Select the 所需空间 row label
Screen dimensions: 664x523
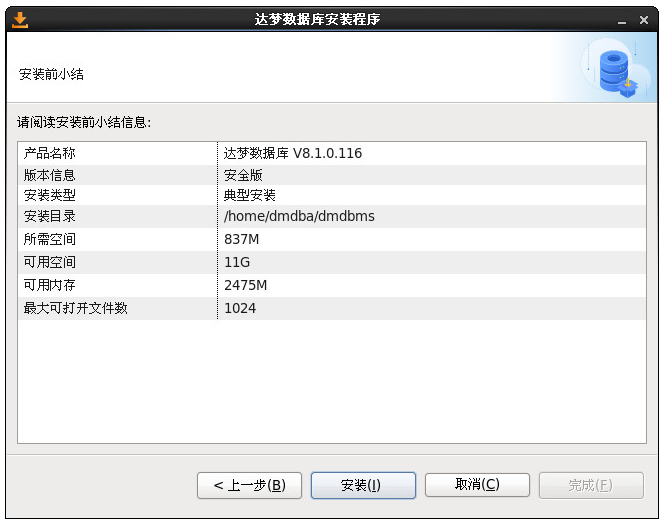point(50,239)
